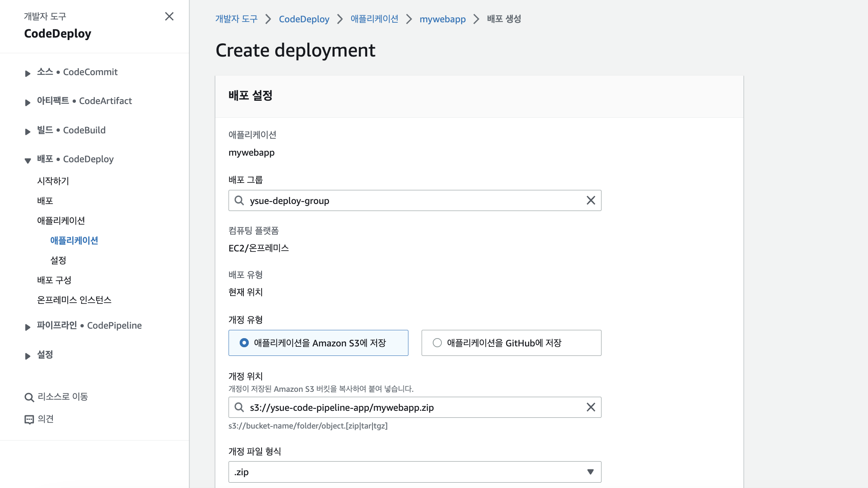Viewport: 868px width, 488px height.
Task: Open 온프레미스 인스턴스 in the sidebar
Action: [x=74, y=300]
